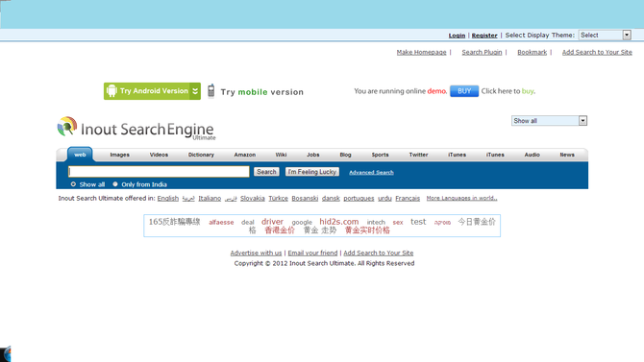Choose the Türkçe language link
The width and height of the screenshot is (644, 362).
(278, 198)
